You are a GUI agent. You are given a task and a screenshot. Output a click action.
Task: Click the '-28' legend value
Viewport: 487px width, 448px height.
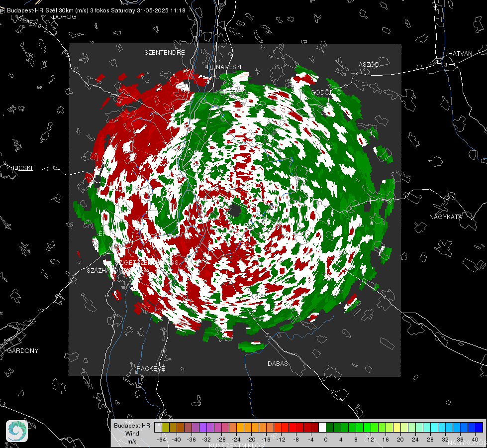tap(221, 440)
